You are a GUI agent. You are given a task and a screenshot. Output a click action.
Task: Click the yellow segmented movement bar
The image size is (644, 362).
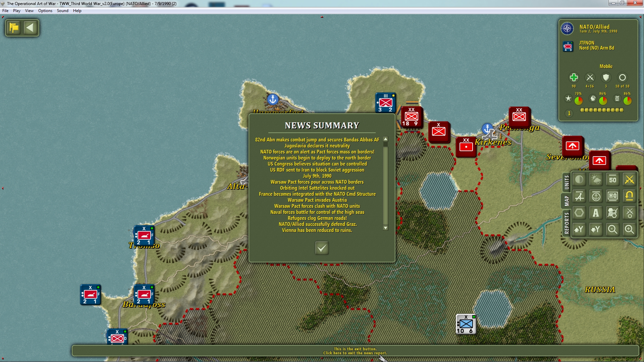coord(602,110)
